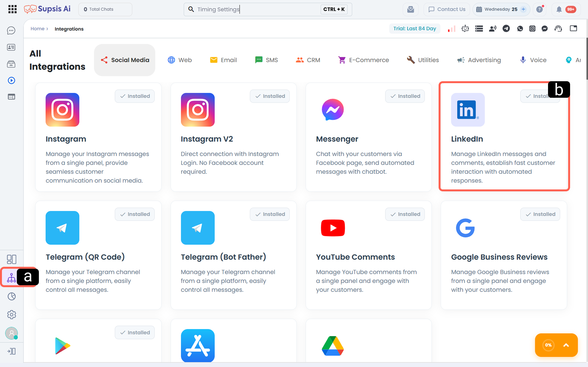Open the App Store integration card
588x367 pixels.
(233, 341)
